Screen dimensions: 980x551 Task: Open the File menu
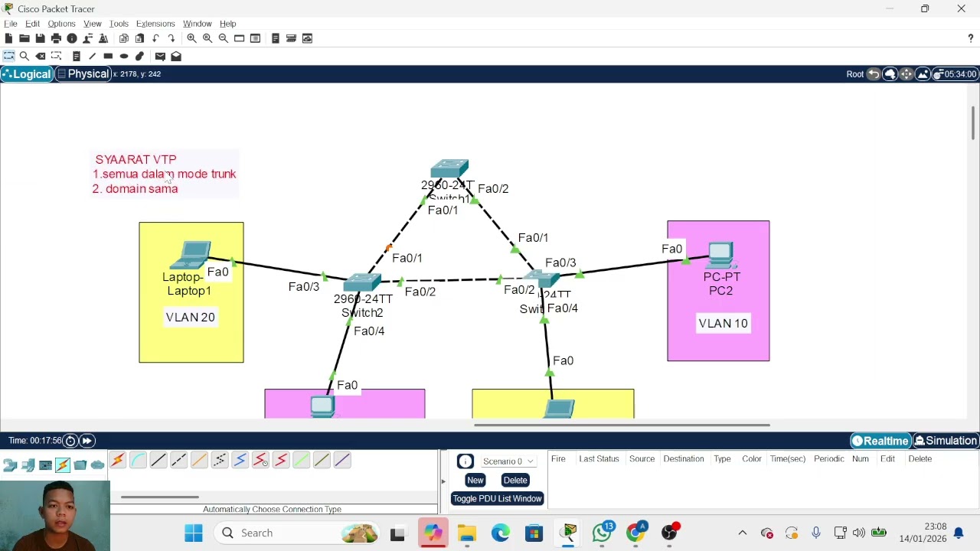[x=11, y=24]
